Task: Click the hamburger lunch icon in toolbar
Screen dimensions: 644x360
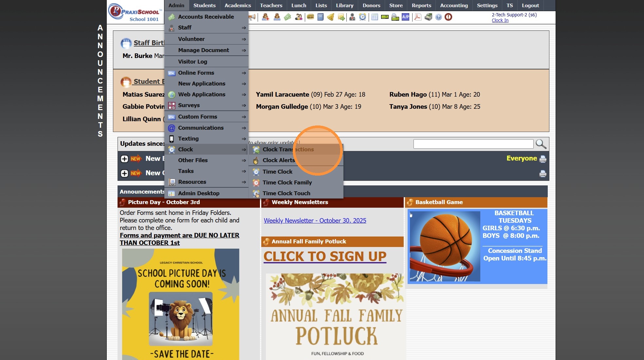Action: point(310,17)
